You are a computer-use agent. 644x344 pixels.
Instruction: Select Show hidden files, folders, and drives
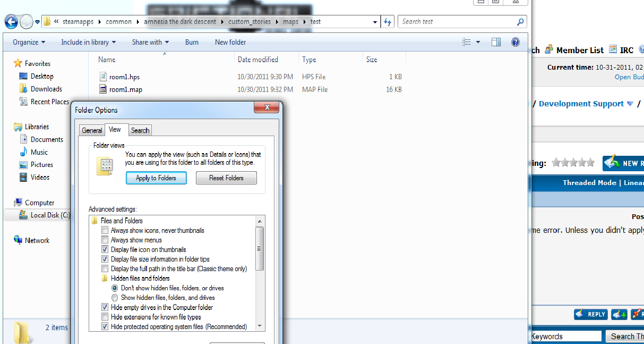[115, 298]
